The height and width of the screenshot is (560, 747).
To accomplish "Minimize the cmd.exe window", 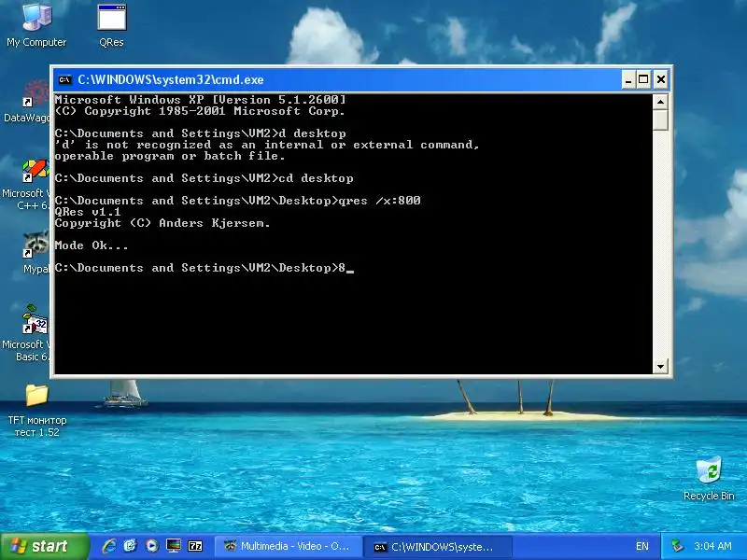I will (628, 79).
